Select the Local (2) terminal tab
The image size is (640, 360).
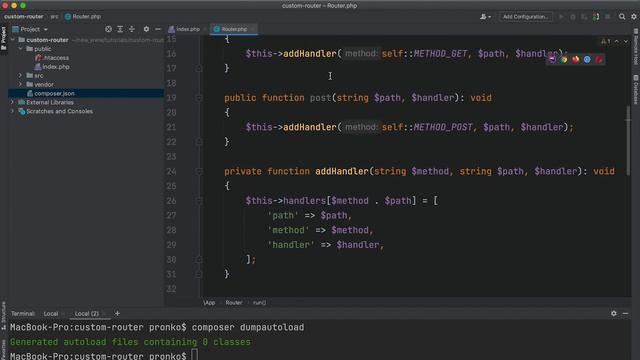click(87, 313)
